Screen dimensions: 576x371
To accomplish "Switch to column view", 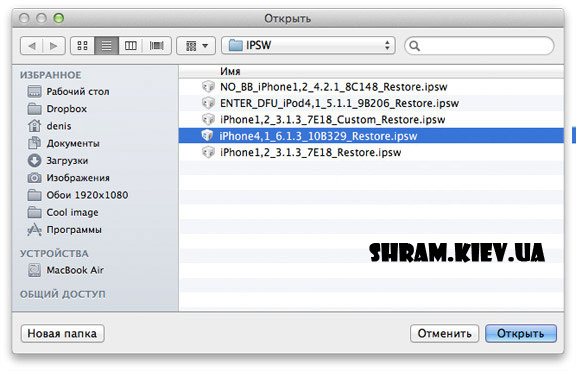I will point(131,46).
